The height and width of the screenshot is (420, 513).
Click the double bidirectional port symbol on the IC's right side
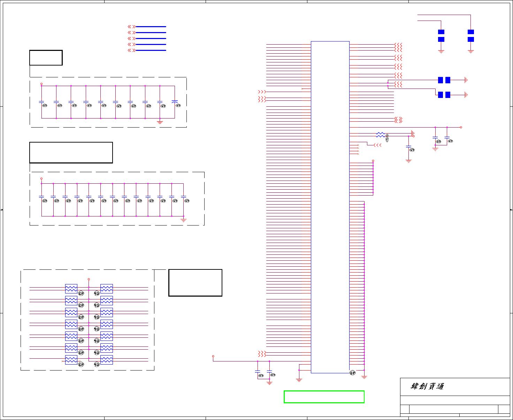coord(398,120)
